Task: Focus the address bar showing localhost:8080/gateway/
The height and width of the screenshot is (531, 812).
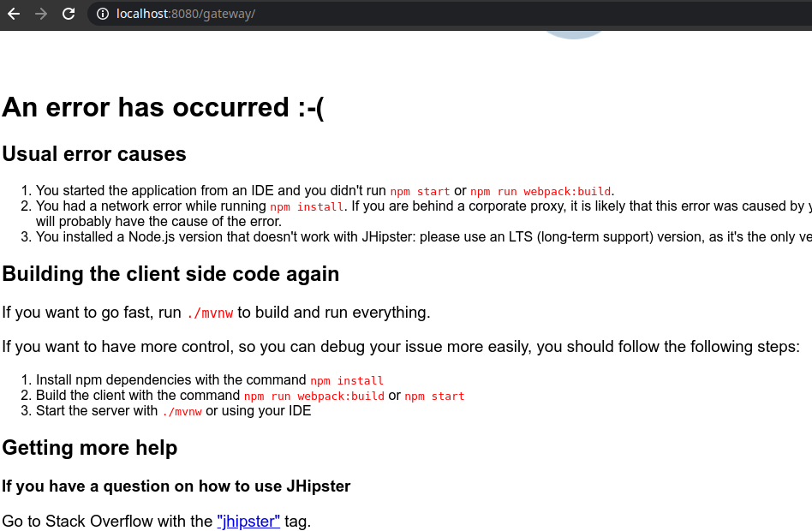Action: tap(450, 14)
